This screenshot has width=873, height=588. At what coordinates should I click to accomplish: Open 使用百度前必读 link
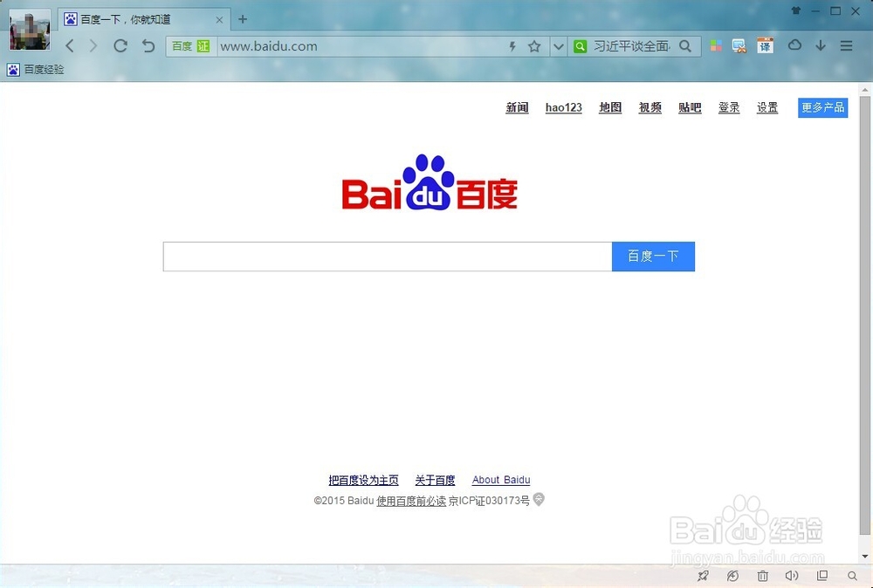411,501
